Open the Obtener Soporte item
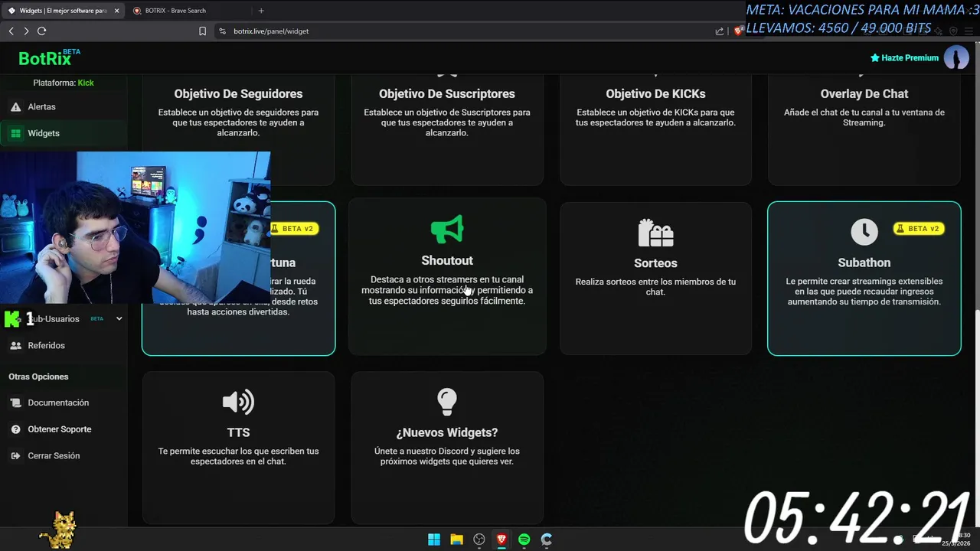The width and height of the screenshot is (980, 551). [64, 429]
